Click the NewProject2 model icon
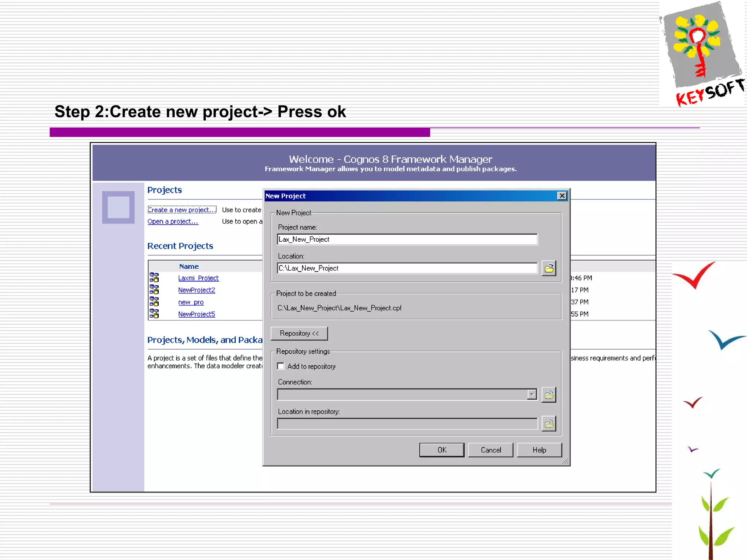747x560 pixels. coord(154,290)
